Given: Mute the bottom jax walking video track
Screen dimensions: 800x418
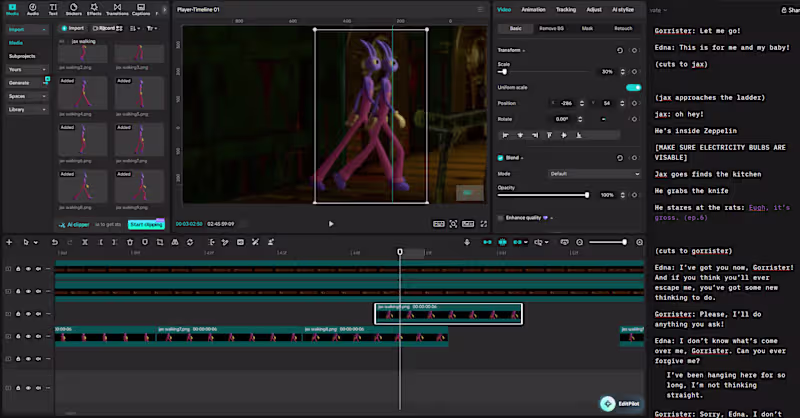Looking at the screenshot, I should pos(38,336).
